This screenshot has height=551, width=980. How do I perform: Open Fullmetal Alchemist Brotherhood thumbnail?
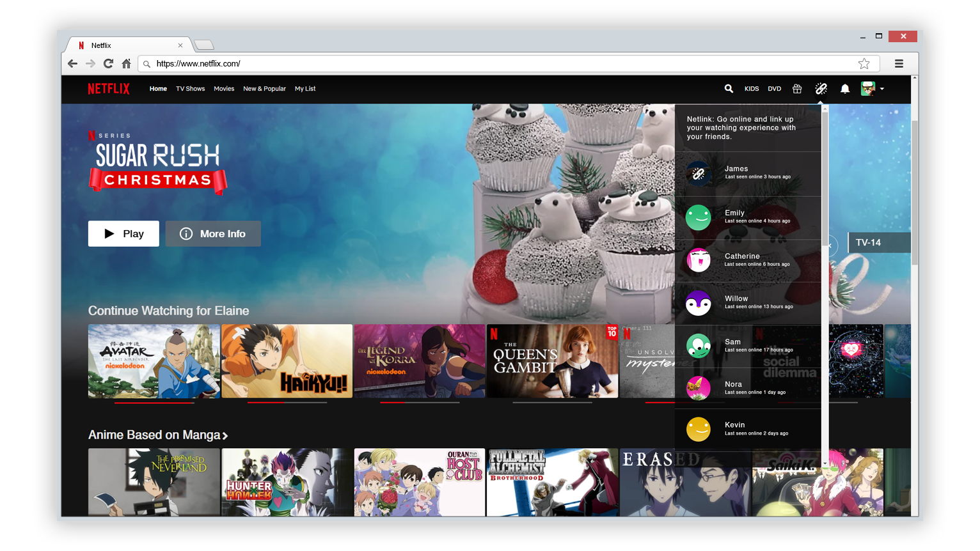pyautogui.click(x=553, y=483)
